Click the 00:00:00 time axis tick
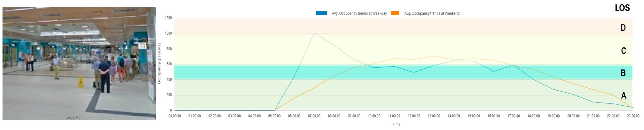This screenshot has height=130, width=644. [x=174, y=116]
